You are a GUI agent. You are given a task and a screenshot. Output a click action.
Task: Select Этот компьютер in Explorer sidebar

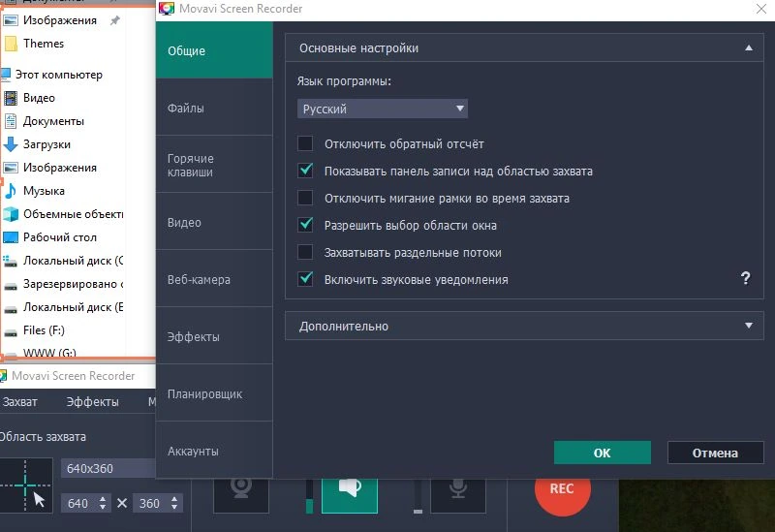59,75
